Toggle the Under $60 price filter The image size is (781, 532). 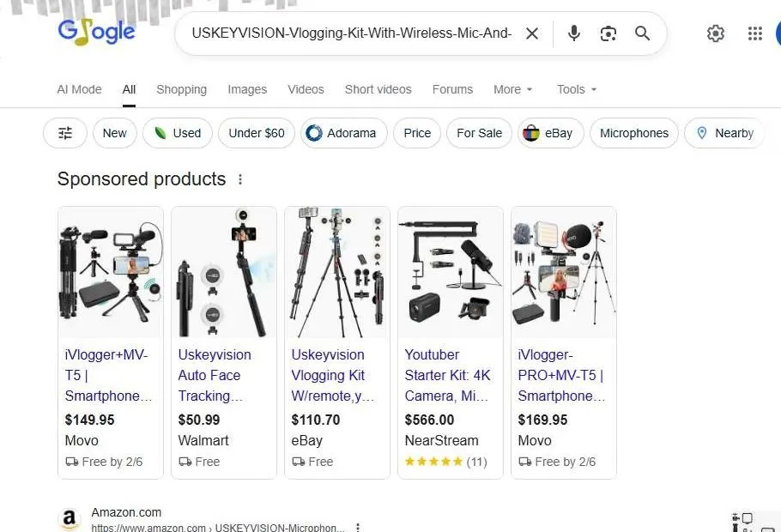256,133
